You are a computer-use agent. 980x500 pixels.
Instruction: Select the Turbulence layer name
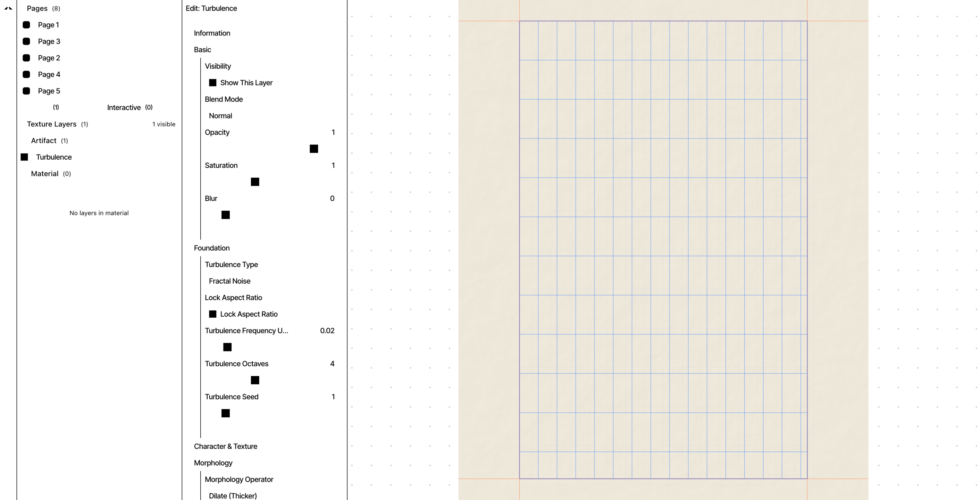[54, 157]
